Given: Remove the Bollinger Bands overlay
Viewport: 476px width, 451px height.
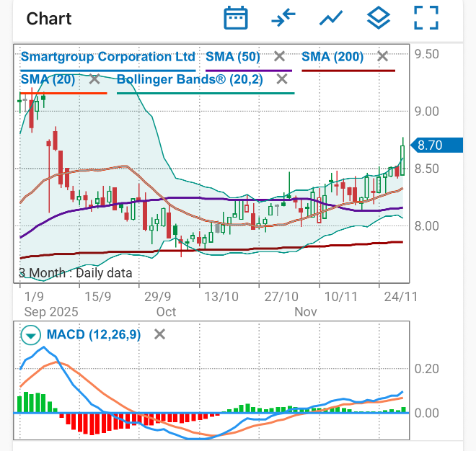Looking at the screenshot, I should coord(281,79).
